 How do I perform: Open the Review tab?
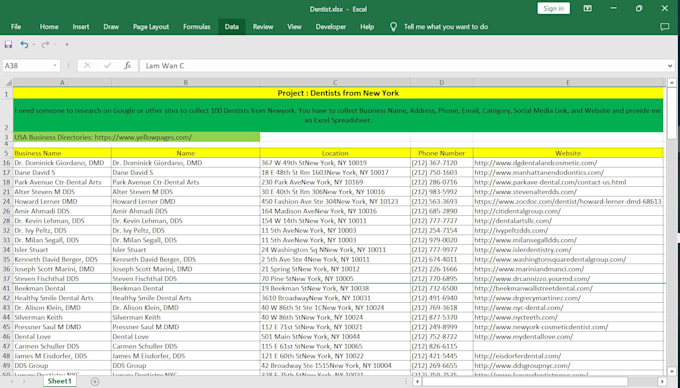263,26
